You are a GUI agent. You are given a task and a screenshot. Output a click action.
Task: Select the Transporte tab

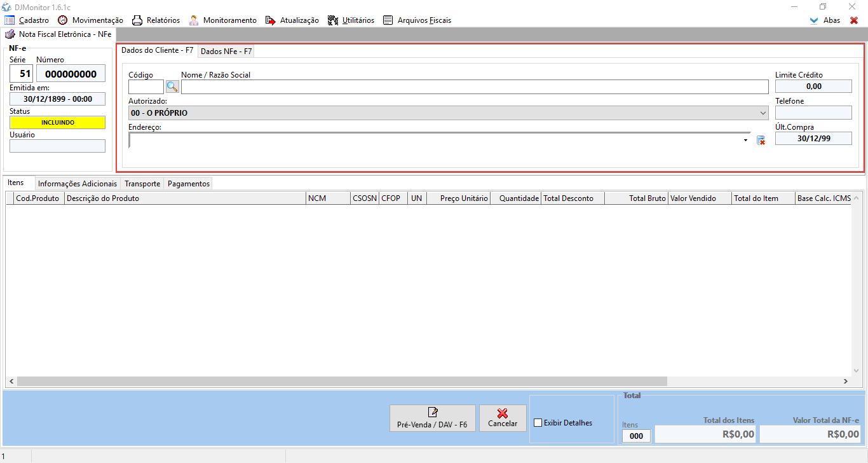[x=142, y=184]
